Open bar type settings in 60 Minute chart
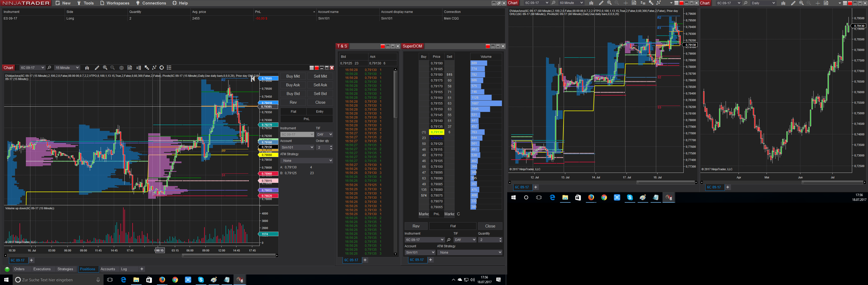This screenshot has width=868, height=285. (x=591, y=3)
